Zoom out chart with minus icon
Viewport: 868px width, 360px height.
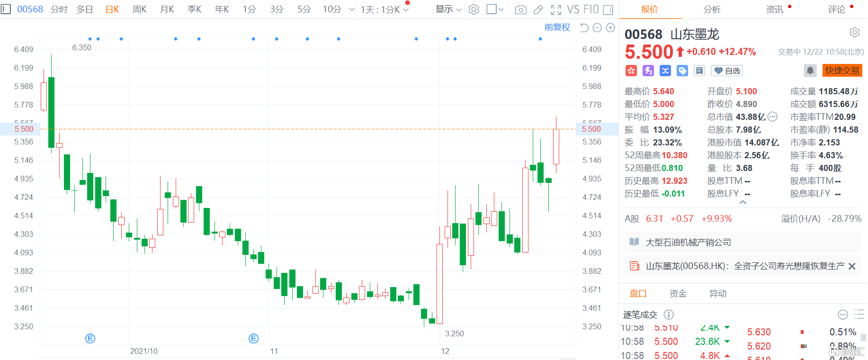coord(597,28)
